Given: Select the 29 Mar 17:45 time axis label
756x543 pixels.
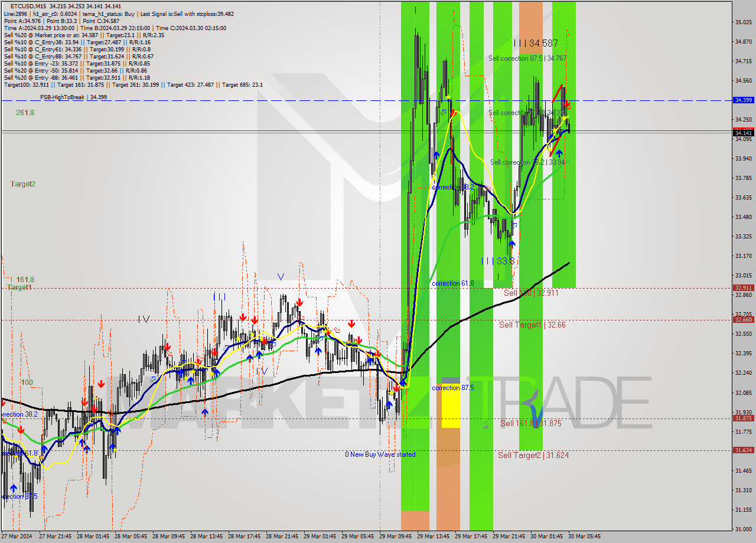Looking at the screenshot, I should [471, 537].
